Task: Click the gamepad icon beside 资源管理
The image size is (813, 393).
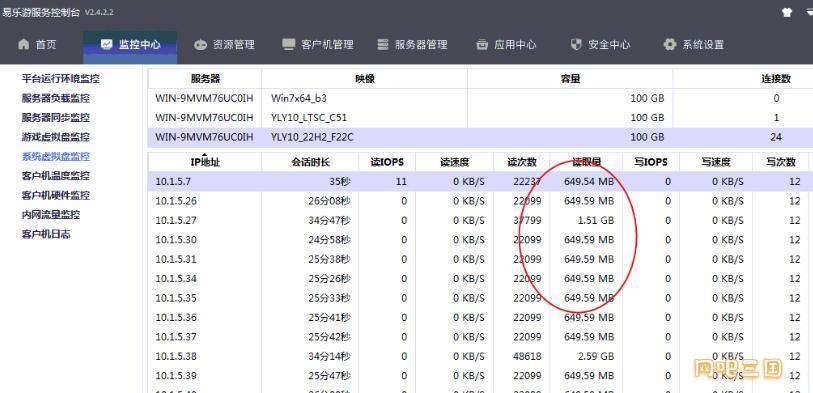Action: pyautogui.click(x=200, y=45)
